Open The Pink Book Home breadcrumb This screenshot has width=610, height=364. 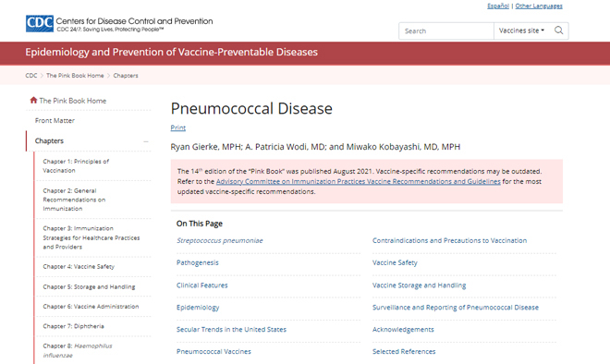(75, 76)
